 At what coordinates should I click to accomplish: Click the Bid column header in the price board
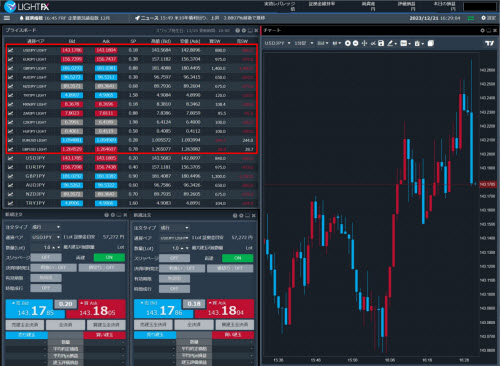(x=72, y=41)
